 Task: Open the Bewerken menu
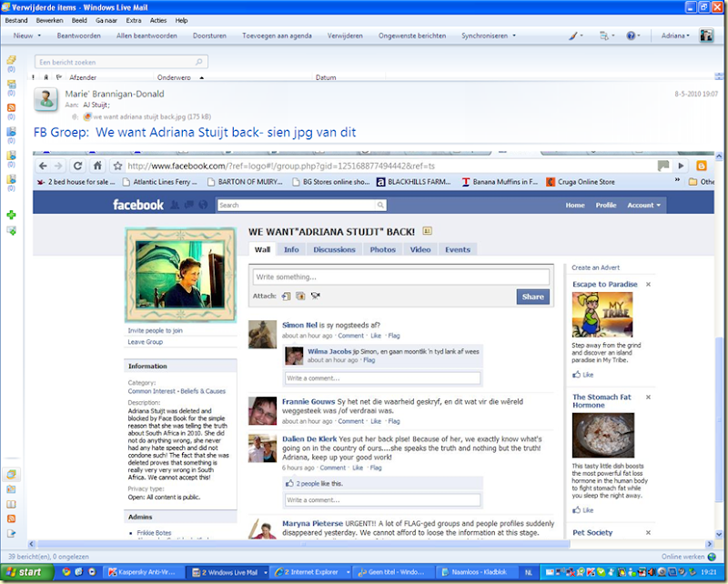click(x=49, y=20)
